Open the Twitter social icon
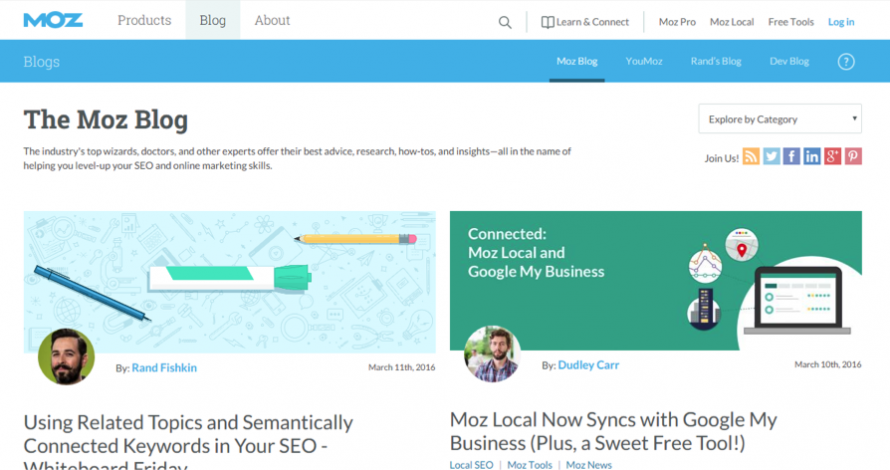The image size is (890, 470). point(771,156)
